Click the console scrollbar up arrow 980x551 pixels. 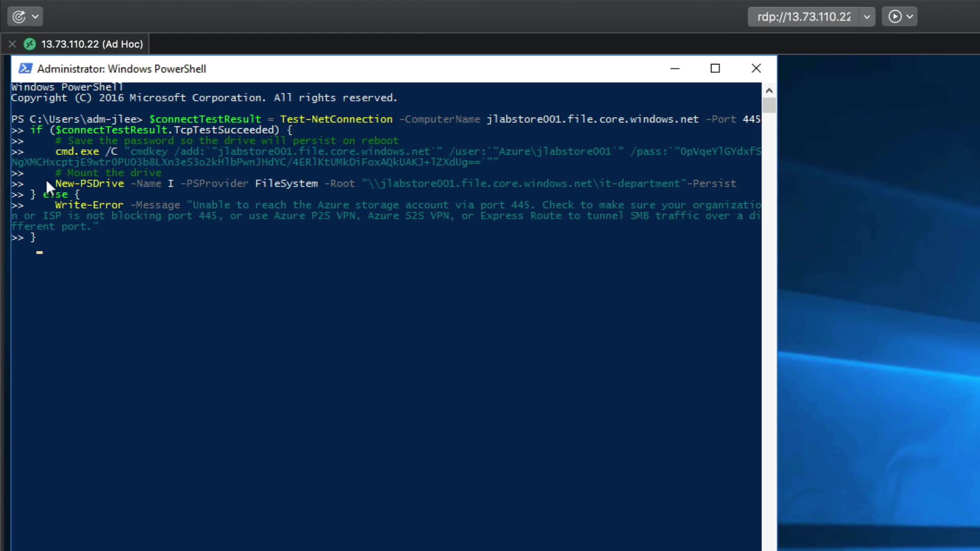point(769,90)
